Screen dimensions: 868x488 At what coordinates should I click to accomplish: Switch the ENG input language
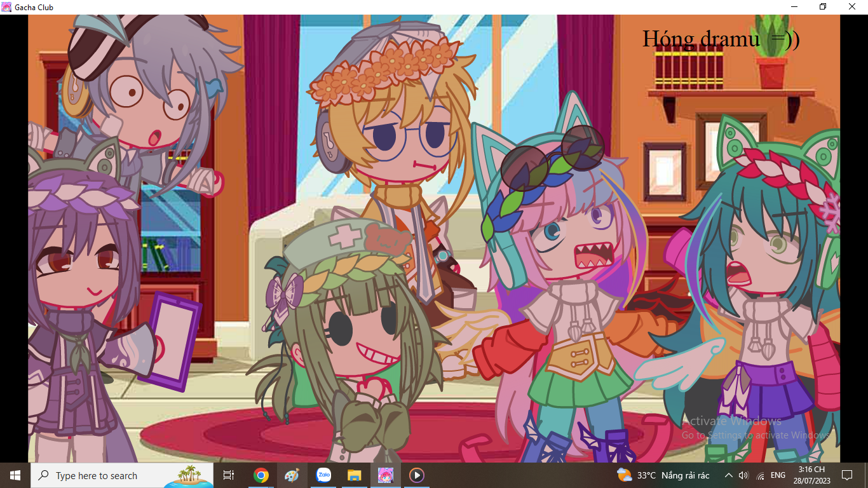click(x=778, y=475)
